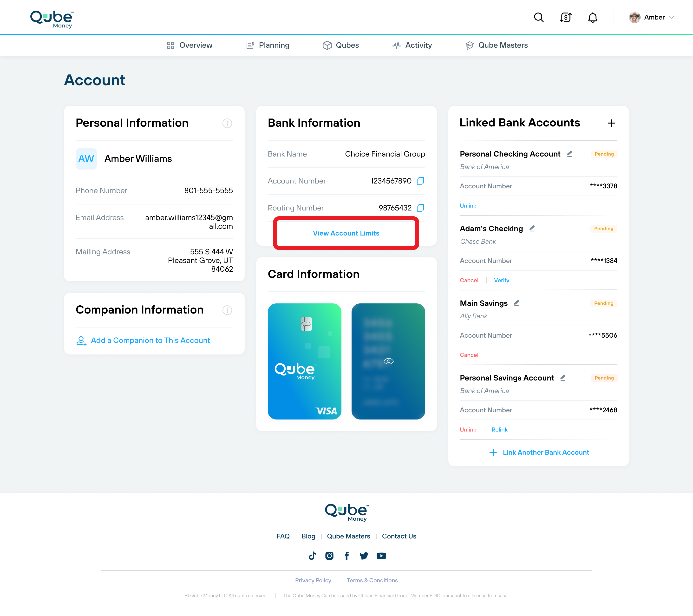Expand the Amber user menu chevron
Screen dimensions: 693x616
click(x=671, y=17)
